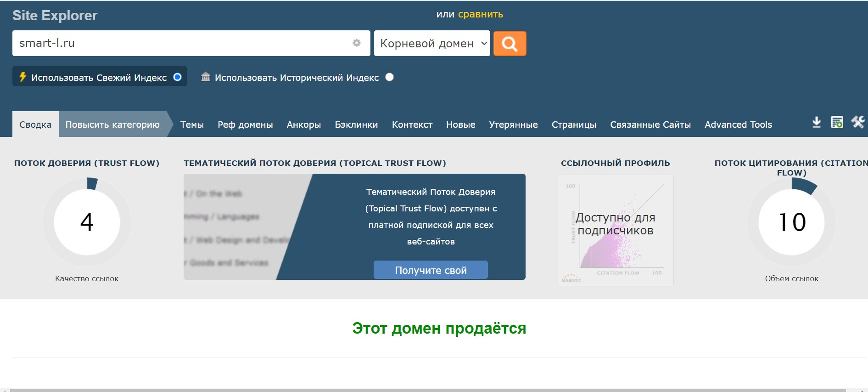Focus the smart-l.ru domain input field
868x392 pixels.
point(191,43)
